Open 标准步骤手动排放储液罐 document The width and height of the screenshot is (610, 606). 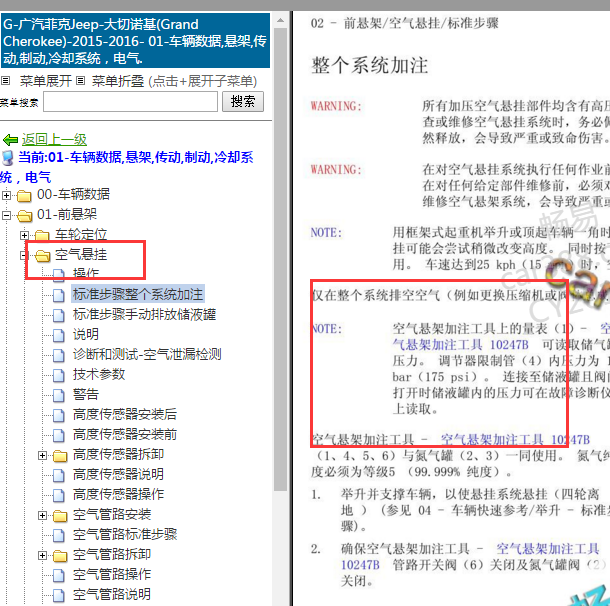(x=144, y=314)
